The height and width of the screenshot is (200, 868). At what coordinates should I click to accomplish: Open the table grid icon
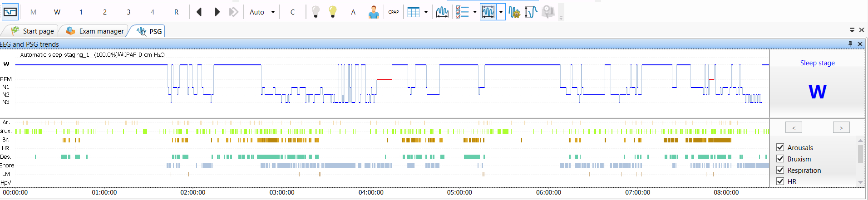click(414, 12)
